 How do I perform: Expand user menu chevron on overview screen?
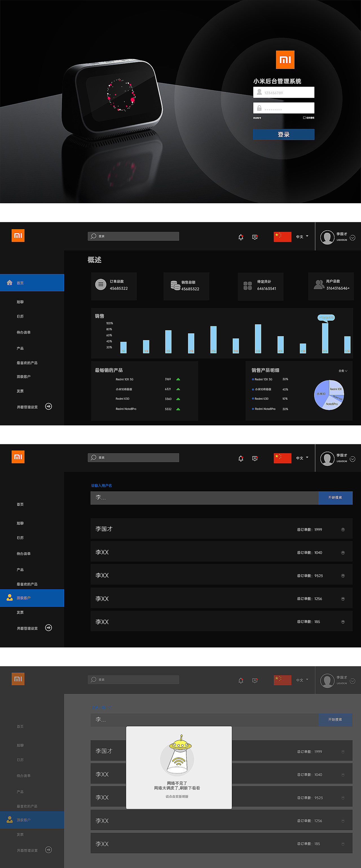pyautogui.click(x=353, y=238)
